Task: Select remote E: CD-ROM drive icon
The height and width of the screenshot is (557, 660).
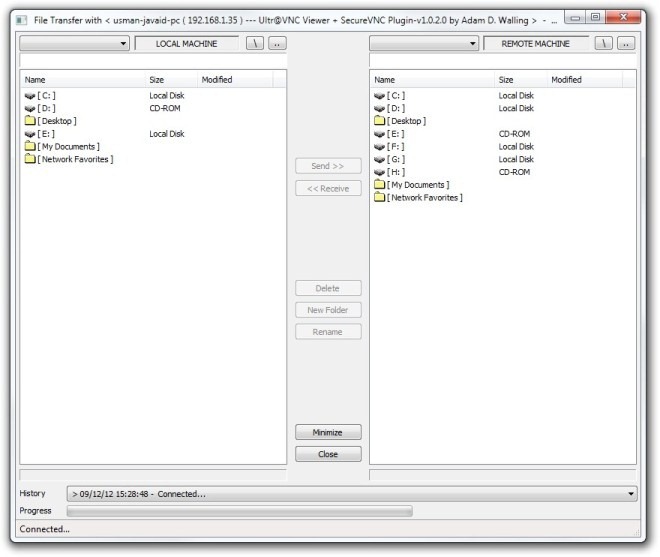Action: click(380, 134)
